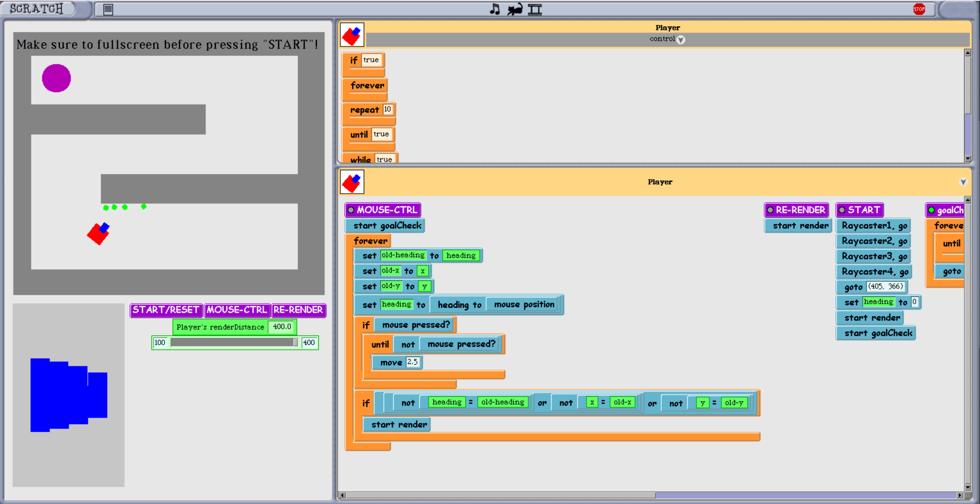
Task: Open the control category dropdown arrow
Action: click(681, 40)
